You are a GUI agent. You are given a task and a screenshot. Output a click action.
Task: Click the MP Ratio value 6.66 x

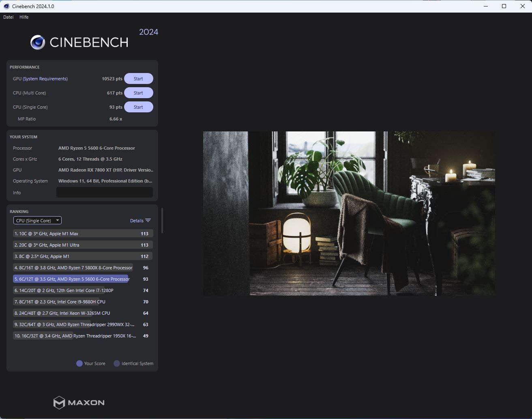(x=116, y=119)
